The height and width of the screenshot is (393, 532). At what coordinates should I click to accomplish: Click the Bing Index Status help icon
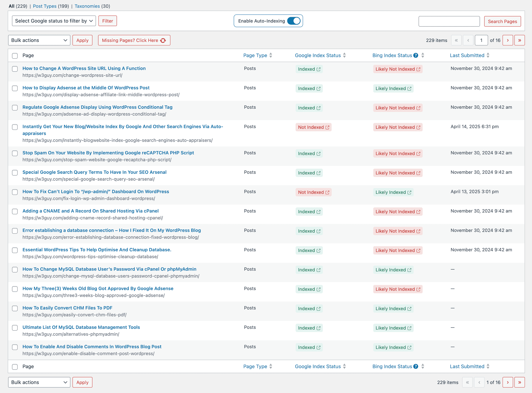coord(416,56)
